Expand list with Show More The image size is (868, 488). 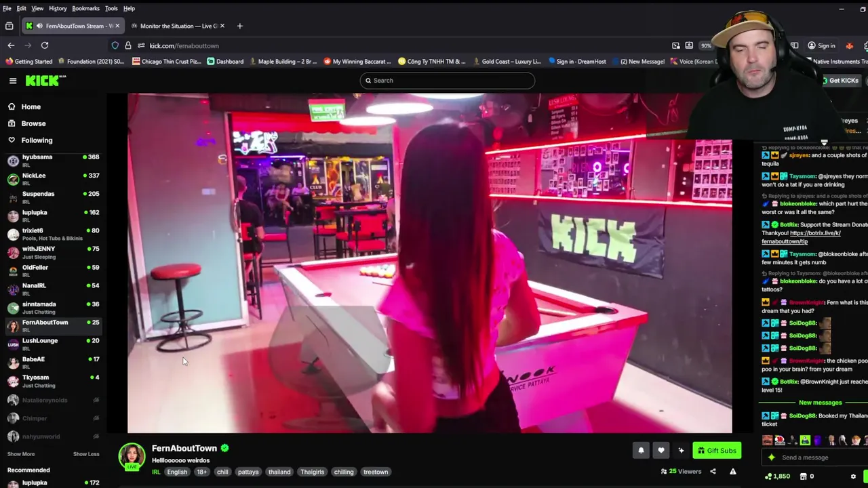tap(21, 454)
